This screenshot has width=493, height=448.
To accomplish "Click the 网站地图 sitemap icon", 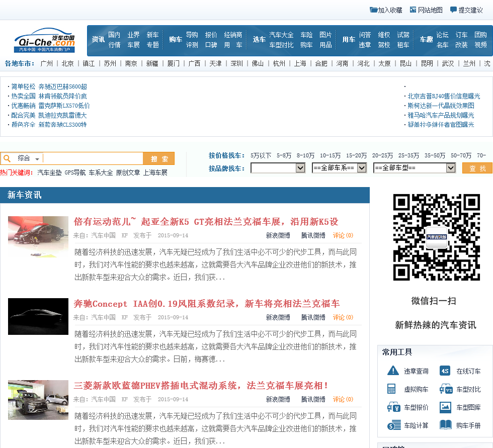I will pos(413,10).
